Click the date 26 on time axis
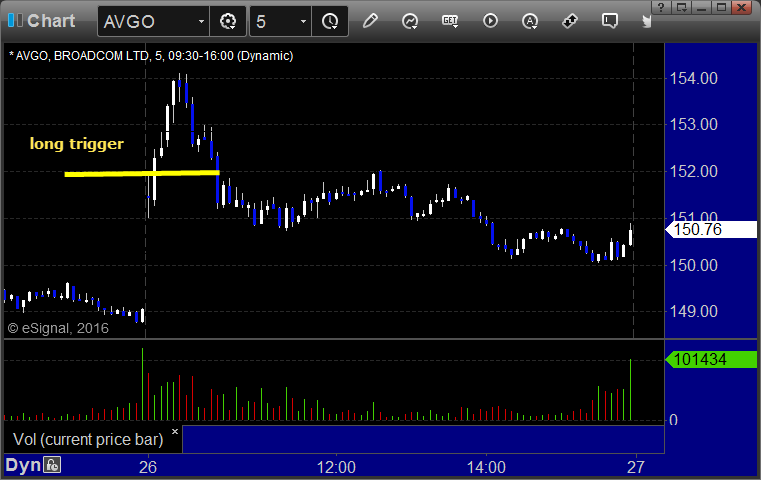The height and width of the screenshot is (480, 761). coord(148,467)
